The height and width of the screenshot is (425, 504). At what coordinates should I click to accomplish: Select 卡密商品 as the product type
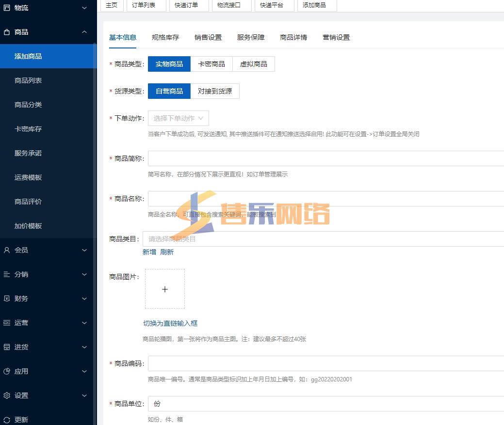click(x=211, y=64)
